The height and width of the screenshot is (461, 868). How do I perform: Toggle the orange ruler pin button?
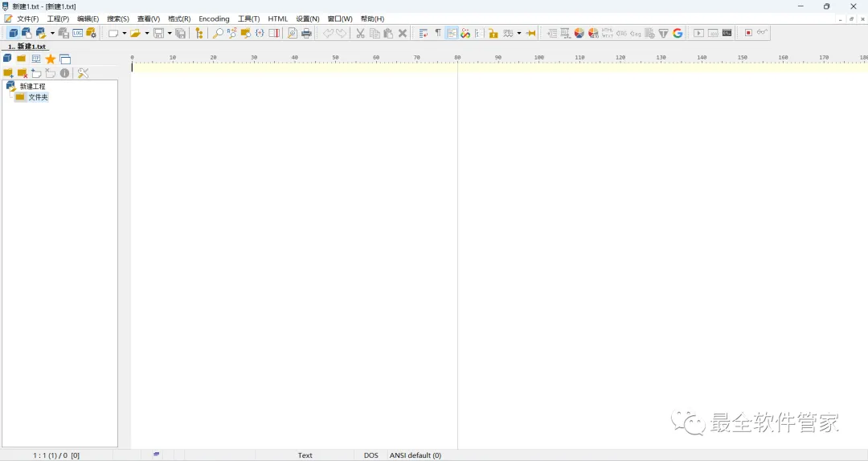coord(531,33)
